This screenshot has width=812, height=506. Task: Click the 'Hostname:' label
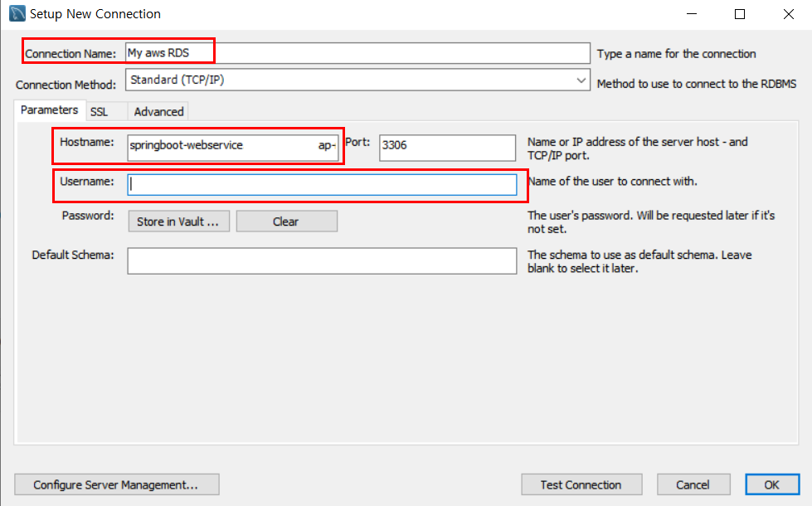pyautogui.click(x=87, y=142)
